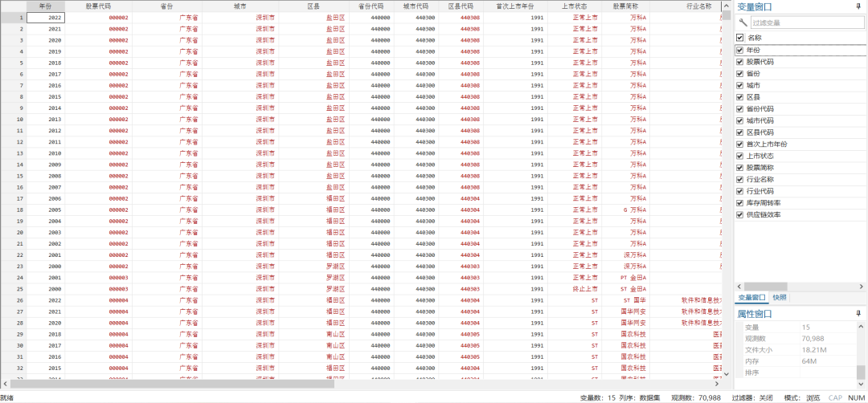Uncheck the 区县代码 variable checkbox

[739, 132]
